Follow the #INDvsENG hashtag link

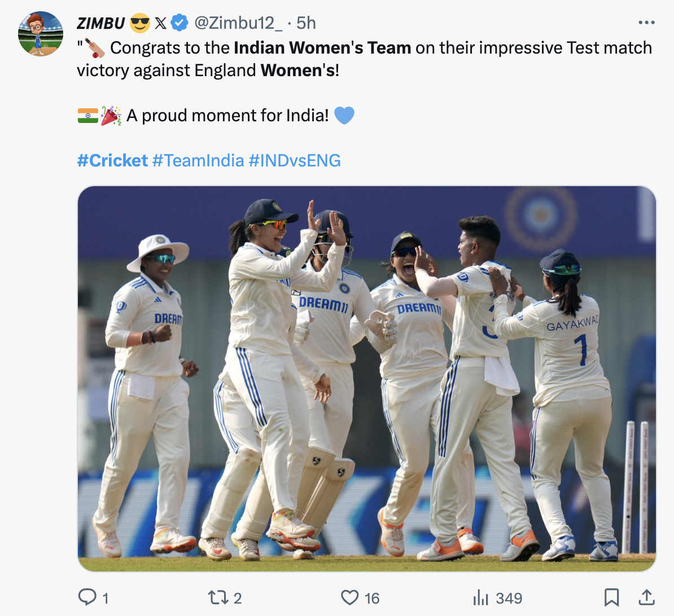295,161
